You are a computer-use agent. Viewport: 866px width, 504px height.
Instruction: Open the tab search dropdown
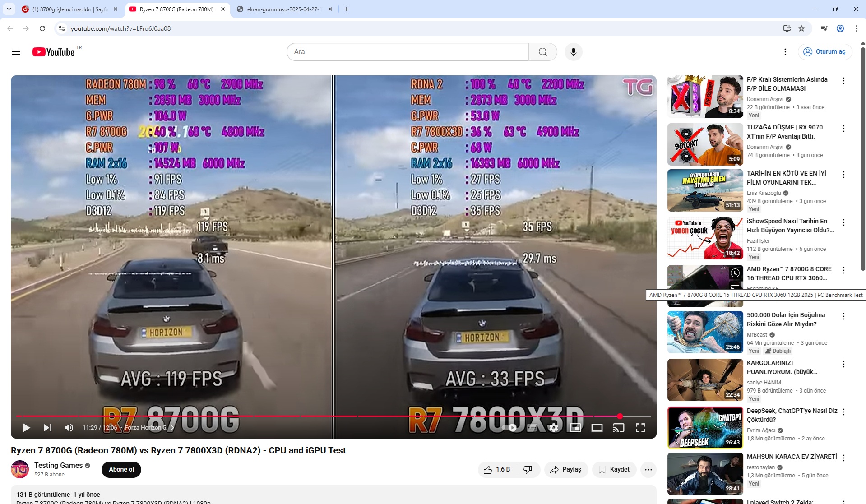tap(9, 9)
